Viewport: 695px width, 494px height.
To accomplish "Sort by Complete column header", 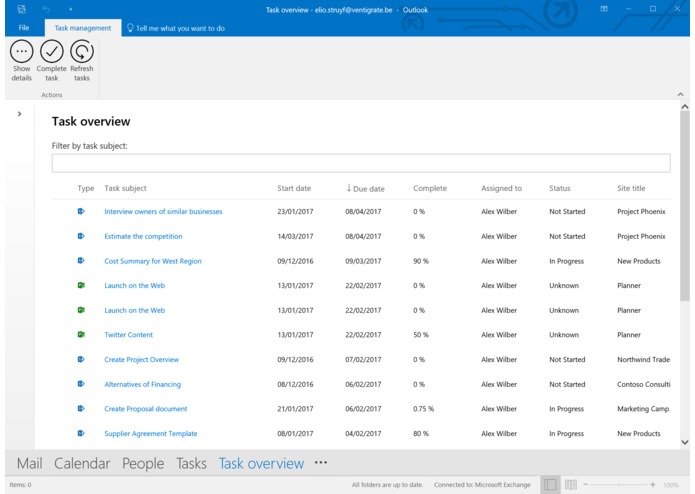I will click(x=430, y=188).
